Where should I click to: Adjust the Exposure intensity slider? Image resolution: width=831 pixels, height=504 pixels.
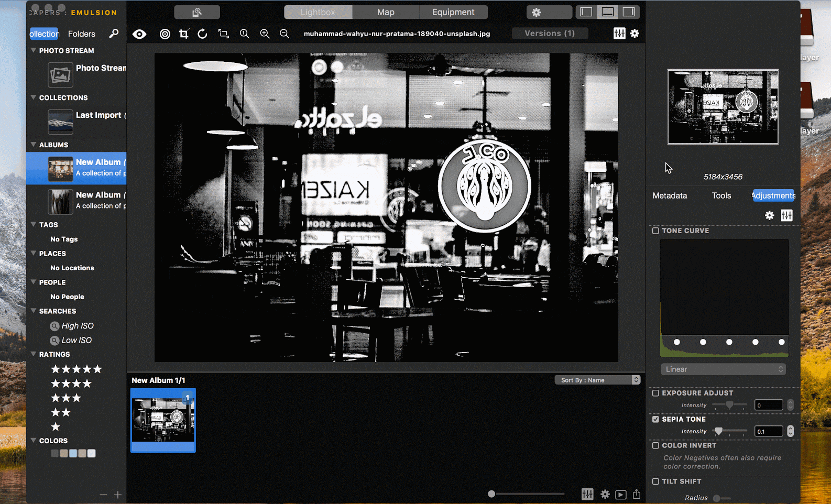729,405
